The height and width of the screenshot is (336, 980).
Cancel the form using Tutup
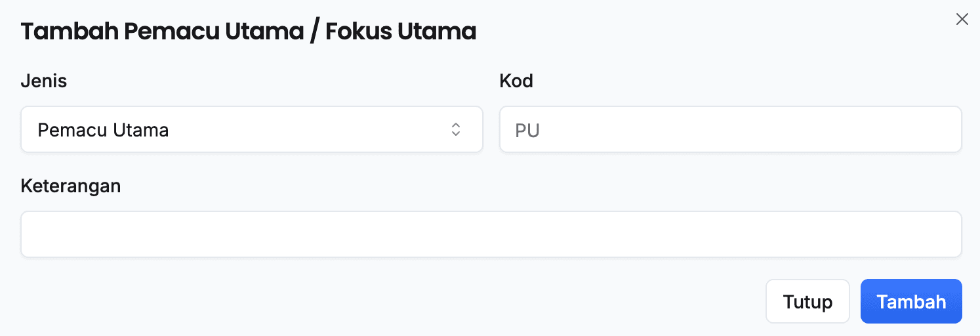pos(807,302)
